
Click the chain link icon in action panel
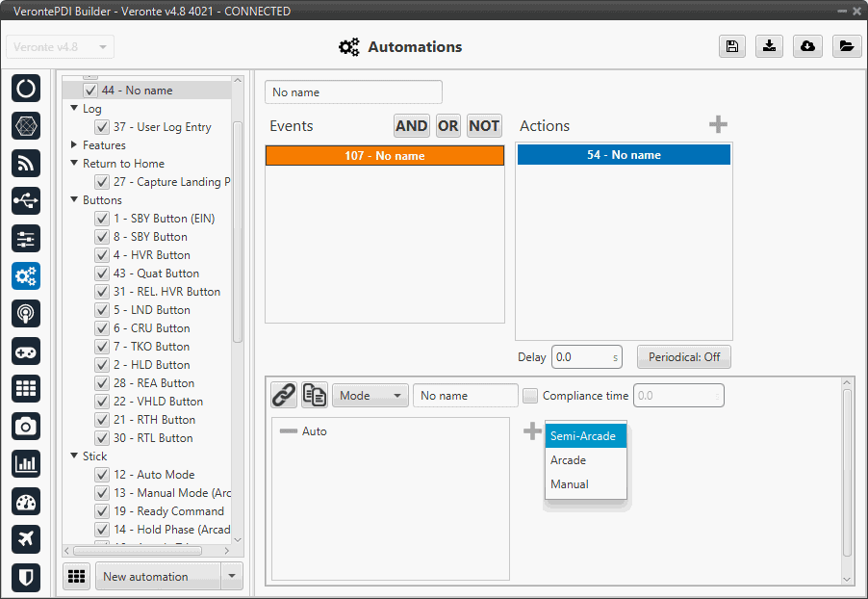(x=283, y=395)
